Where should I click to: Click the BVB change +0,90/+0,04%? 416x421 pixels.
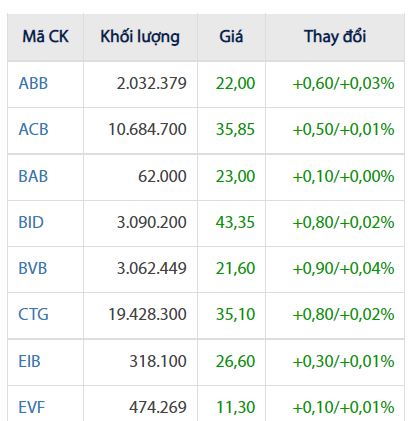343,268
